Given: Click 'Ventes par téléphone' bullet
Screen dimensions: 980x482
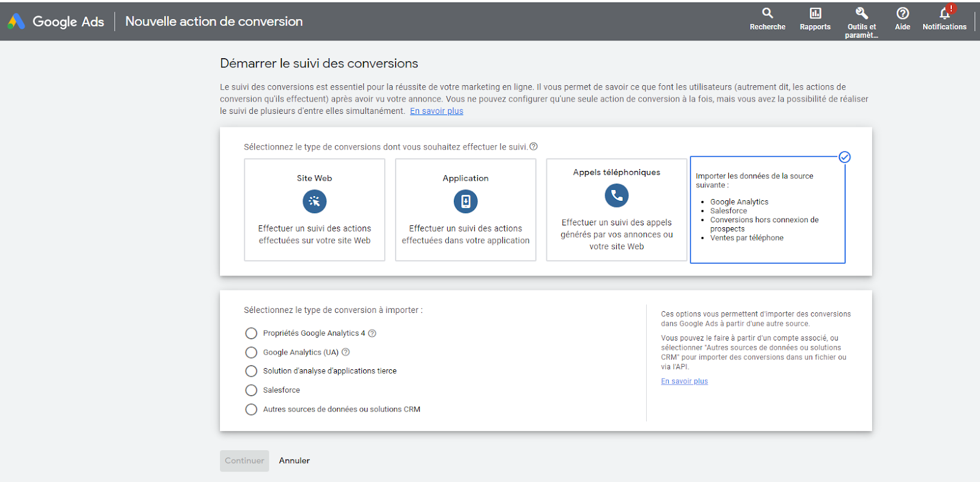Looking at the screenshot, I should pos(747,238).
